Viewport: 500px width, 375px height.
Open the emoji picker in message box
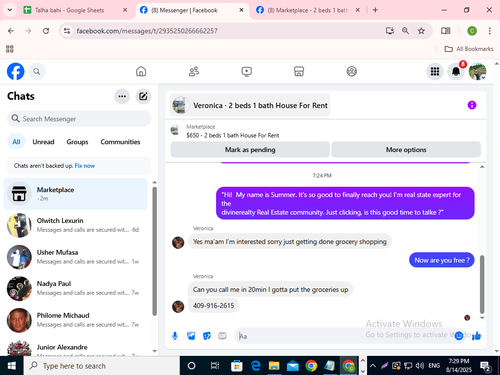click(x=459, y=336)
